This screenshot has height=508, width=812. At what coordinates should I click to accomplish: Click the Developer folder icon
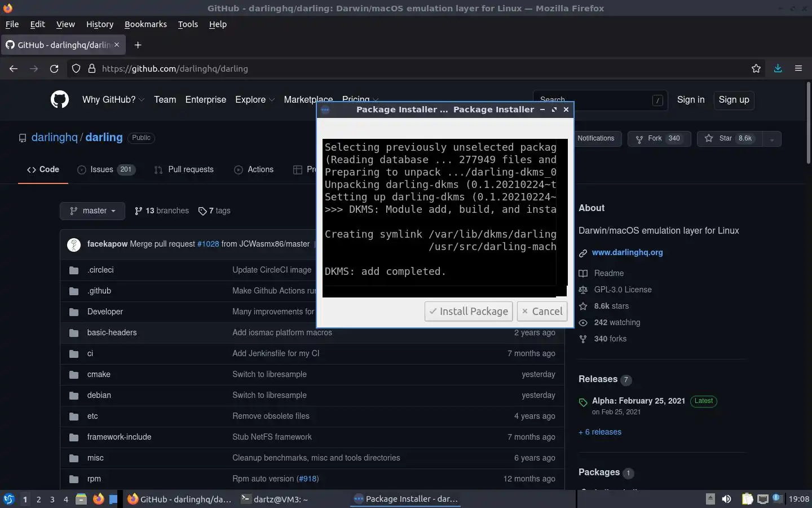74,312
